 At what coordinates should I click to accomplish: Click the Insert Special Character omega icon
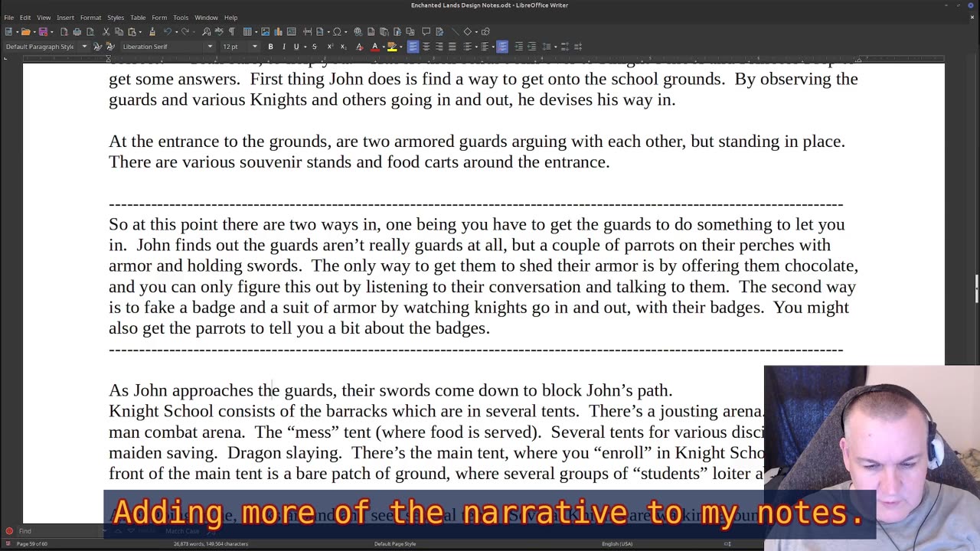click(x=337, y=31)
